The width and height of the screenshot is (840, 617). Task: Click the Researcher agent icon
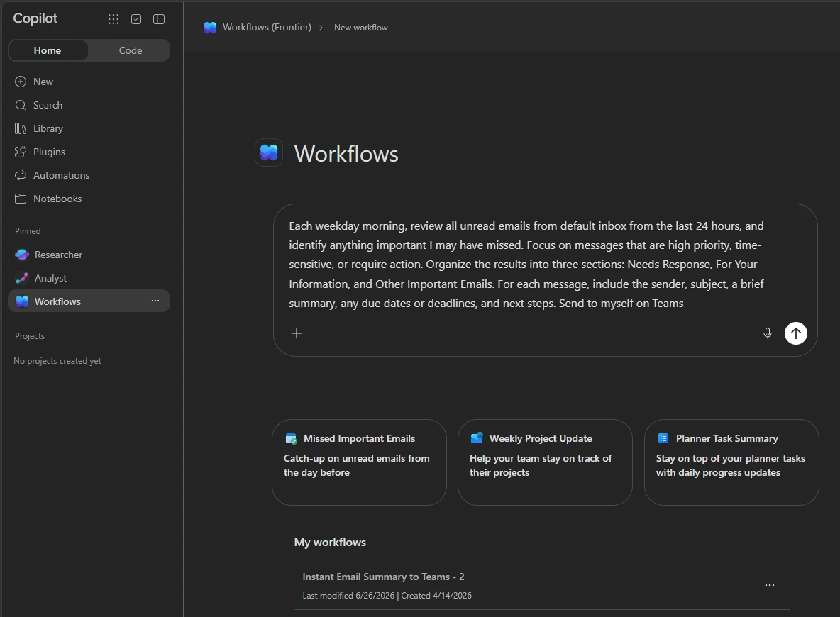click(x=22, y=255)
